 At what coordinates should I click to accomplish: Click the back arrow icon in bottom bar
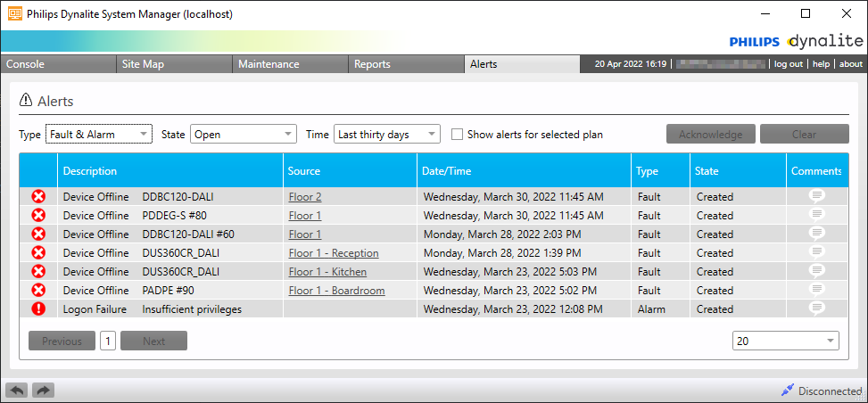pos(16,391)
